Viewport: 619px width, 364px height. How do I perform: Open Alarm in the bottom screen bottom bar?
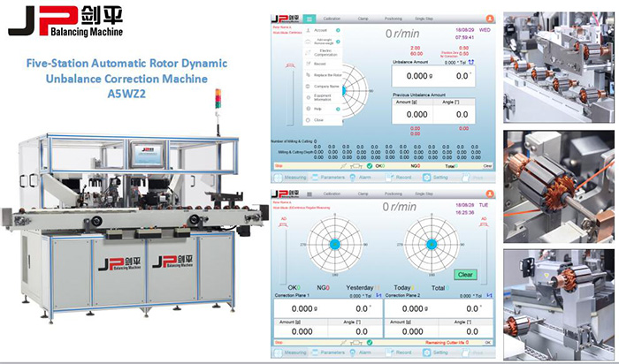(x=361, y=353)
